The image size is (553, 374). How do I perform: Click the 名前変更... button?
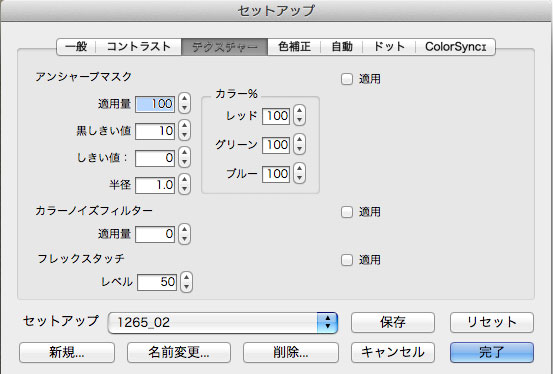[x=179, y=352]
